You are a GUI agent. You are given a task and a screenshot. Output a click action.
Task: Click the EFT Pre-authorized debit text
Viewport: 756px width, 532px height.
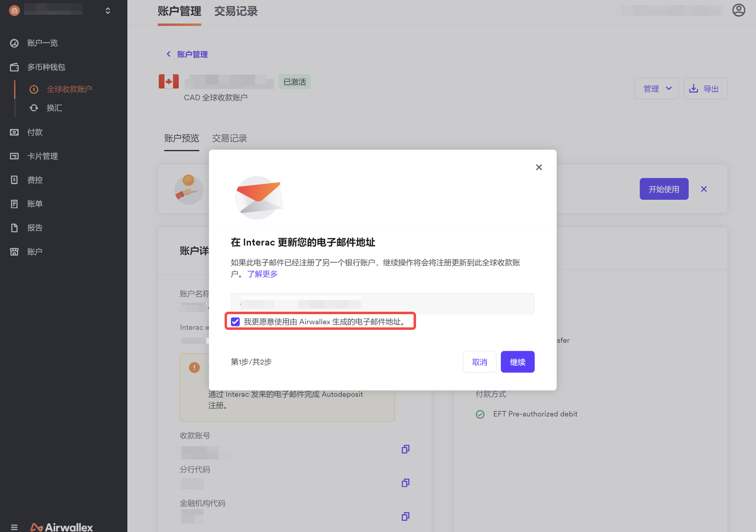click(535, 414)
